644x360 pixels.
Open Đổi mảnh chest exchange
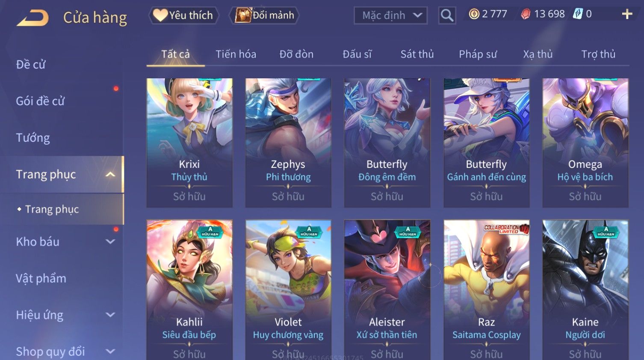click(264, 15)
